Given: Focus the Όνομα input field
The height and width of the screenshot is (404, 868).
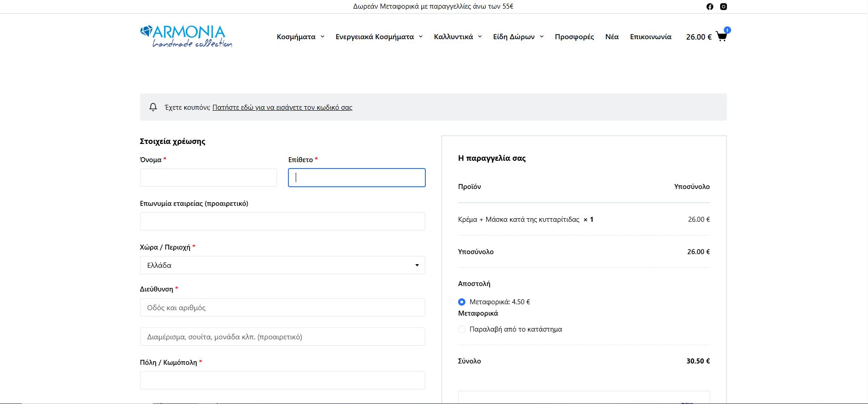Looking at the screenshot, I should click(x=208, y=178).
